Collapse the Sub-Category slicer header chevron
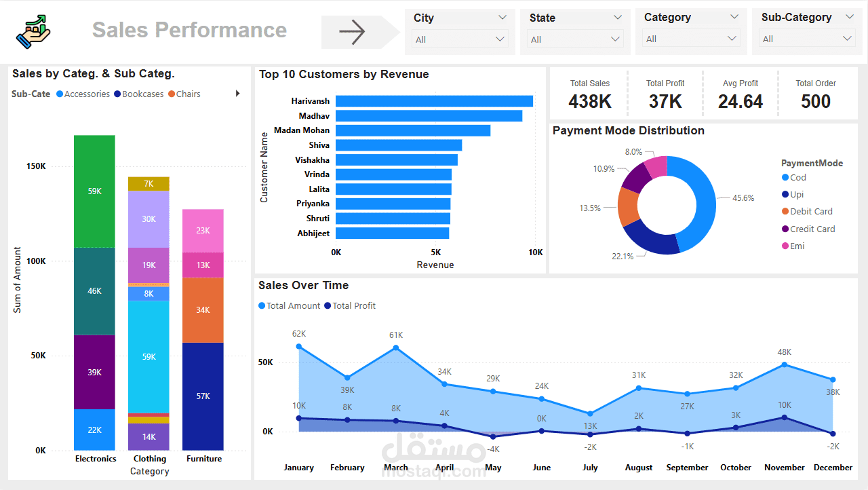Viewport: 868px width, 490px height. [850, 17]
